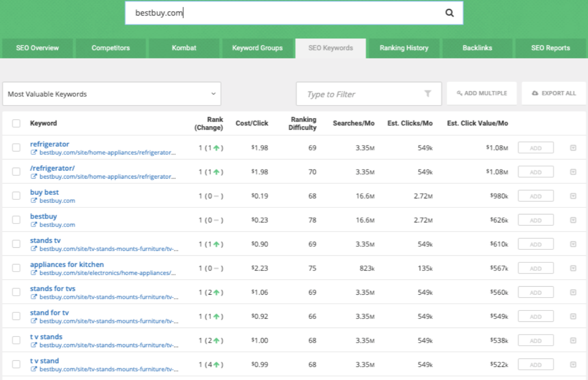Viewport: 588px width, 380px height.
Task: Sort by Searches/Mo column header
Action: 354,124
